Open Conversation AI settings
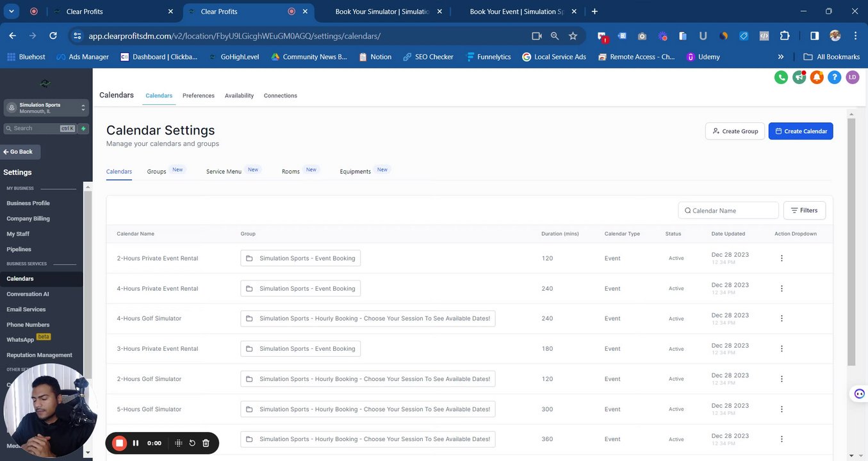The height and width of the screenshot is (461, 868). coord(28,294)
